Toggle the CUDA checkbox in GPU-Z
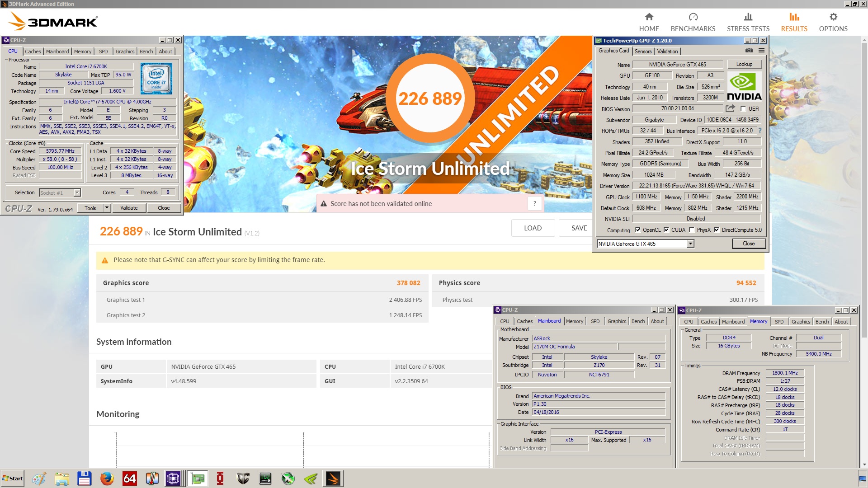The width and height of the screenshot is (868, 488). [666, 230]
